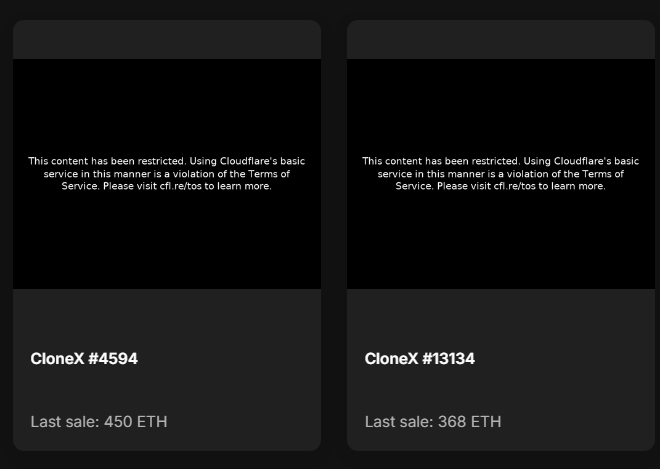Click the #13134 token number
This screenshot has width=660, height=469.
(x=449, y=359)
